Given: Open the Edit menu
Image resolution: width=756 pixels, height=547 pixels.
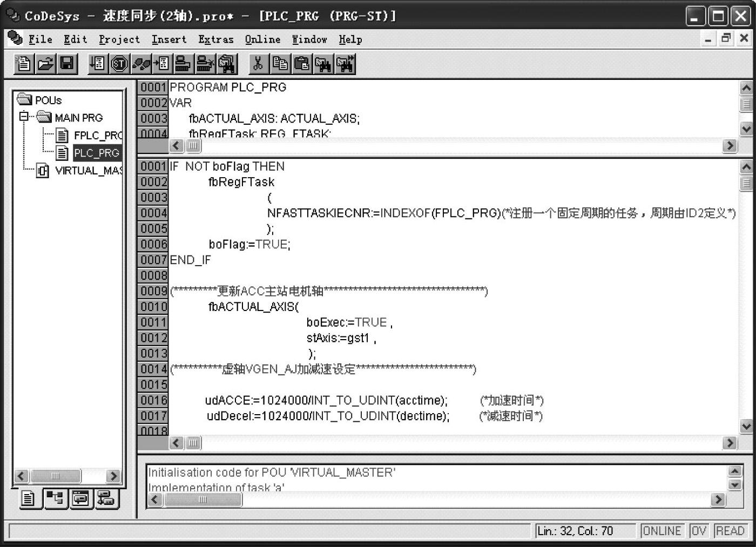Looking at the screenshot, I should click(75, 39).
